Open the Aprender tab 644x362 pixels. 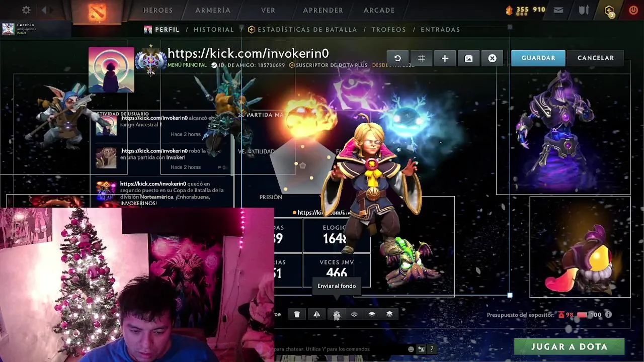click(x=323, y=10)
